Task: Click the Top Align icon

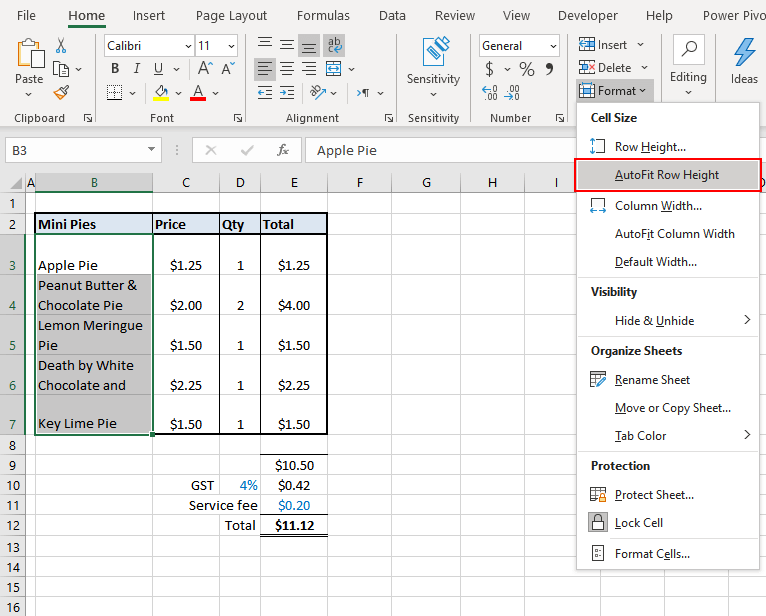Action: [265, 45]
